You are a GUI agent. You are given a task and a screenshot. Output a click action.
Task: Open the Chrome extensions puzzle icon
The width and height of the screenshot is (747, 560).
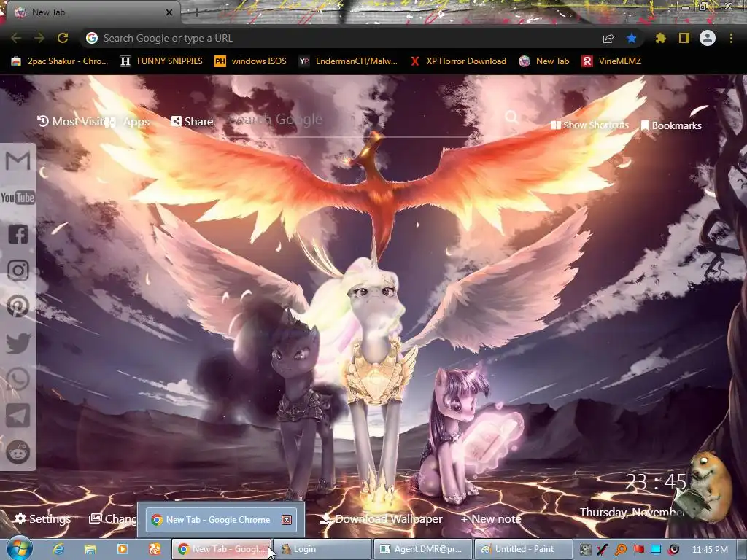tap(660, 38)
